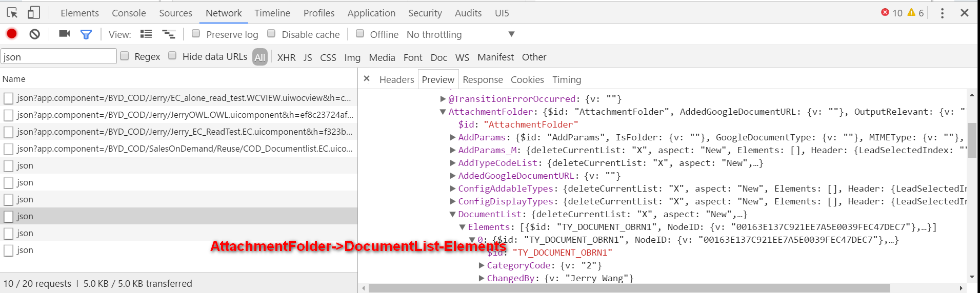Enable the Disable cache checkbox
This screenshot has width=980, height=293.
(x=271, y=34)
